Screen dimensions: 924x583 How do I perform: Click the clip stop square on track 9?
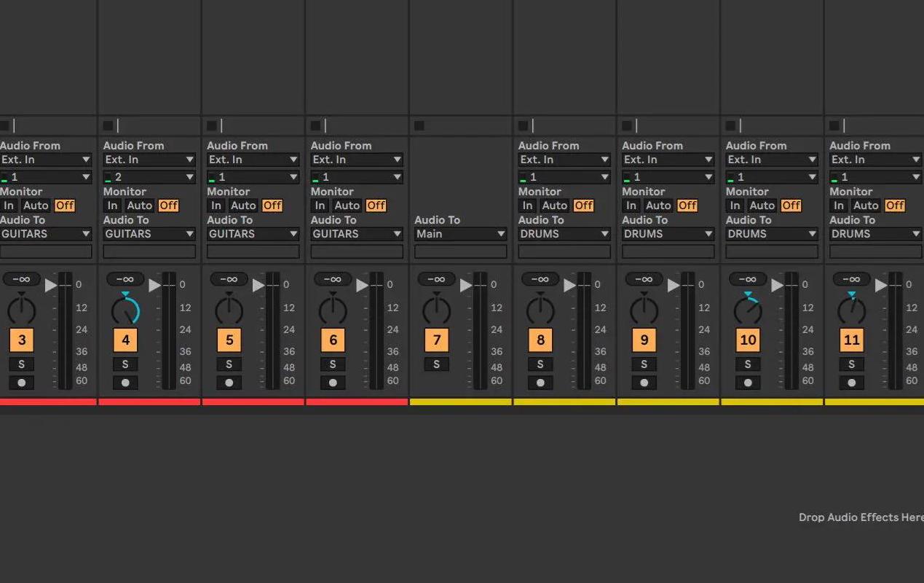click(x=627, y=125)
